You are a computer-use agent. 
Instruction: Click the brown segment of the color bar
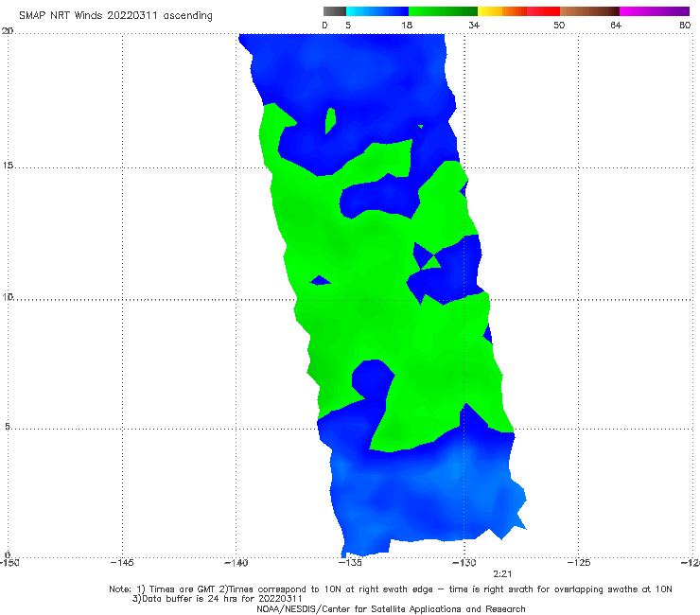pos(589,11)
